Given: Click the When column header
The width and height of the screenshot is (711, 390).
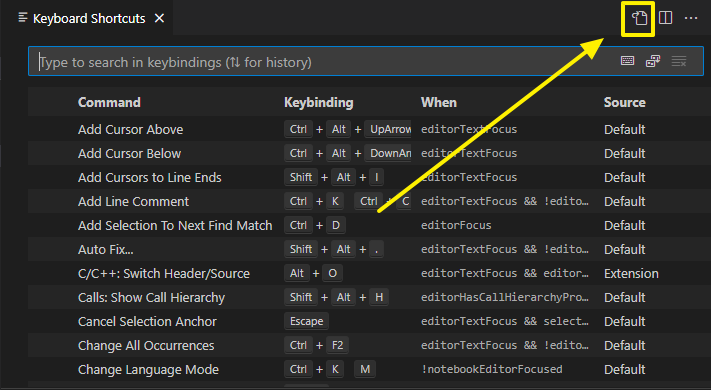Looking at the screenshot, I should coord(438,102).
